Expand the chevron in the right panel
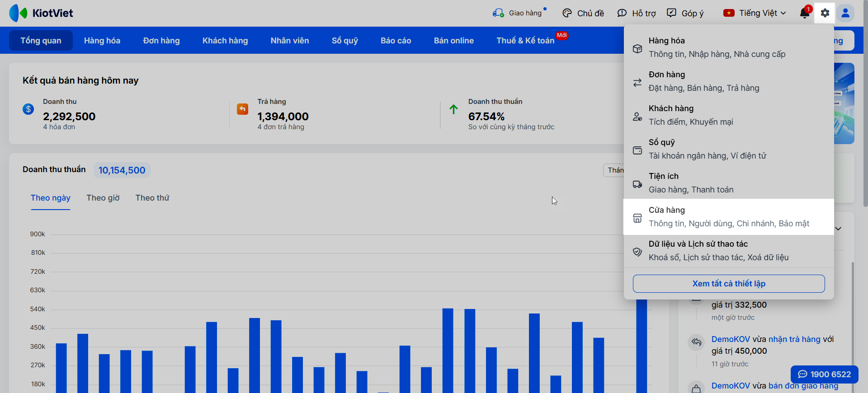Viewport: 868px width, 393px height. click(x=838, y=229)
